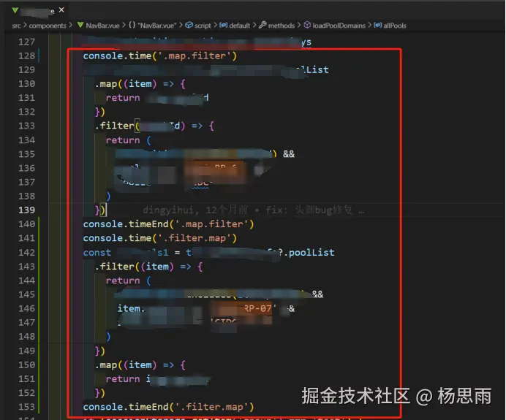Open the default breadcrumb
506x420 pixels.
239,26
